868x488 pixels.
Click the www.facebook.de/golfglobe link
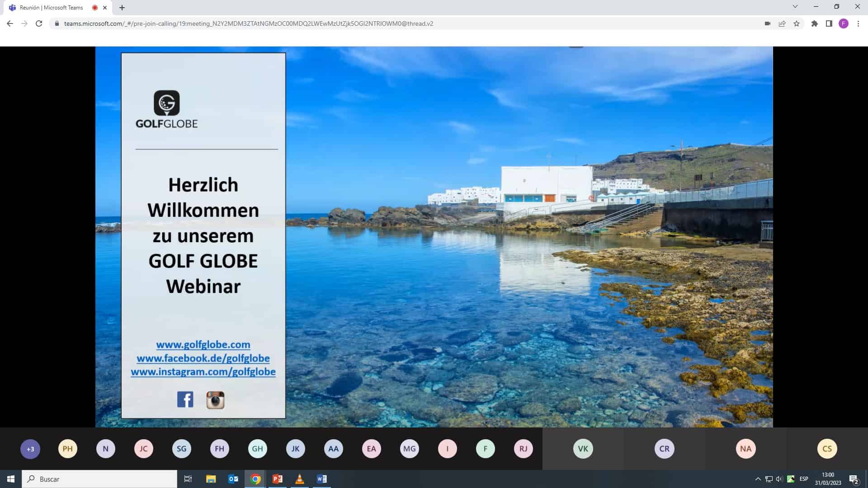click(x=203, y=358)
